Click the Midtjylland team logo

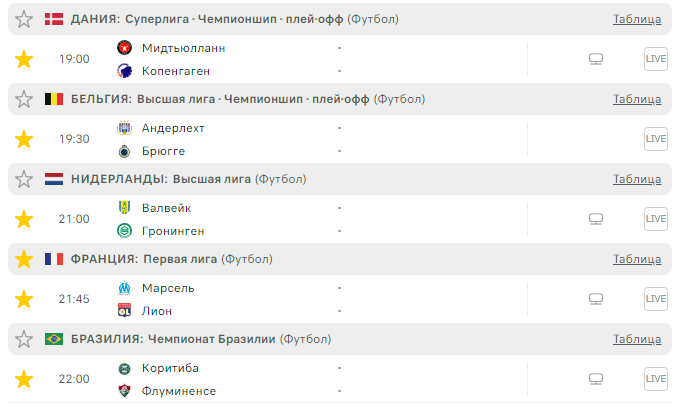point(124,47)
